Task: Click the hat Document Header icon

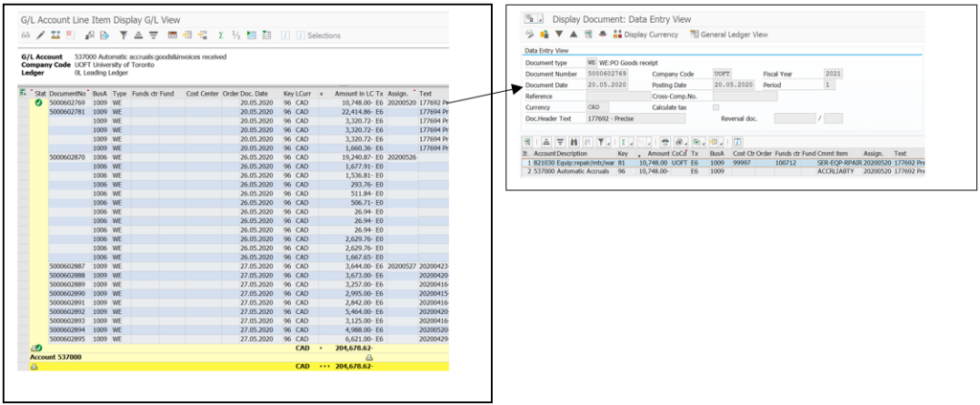Action: (x=603, y=34)
